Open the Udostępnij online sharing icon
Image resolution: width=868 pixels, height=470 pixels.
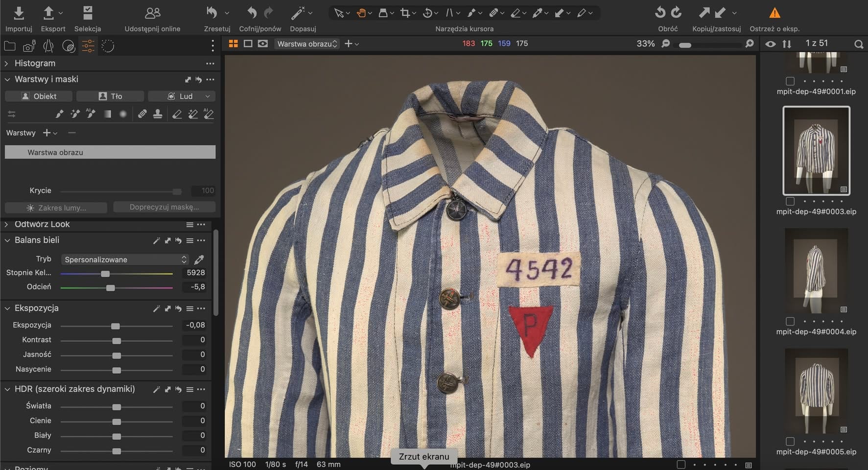tap(152, 13)
